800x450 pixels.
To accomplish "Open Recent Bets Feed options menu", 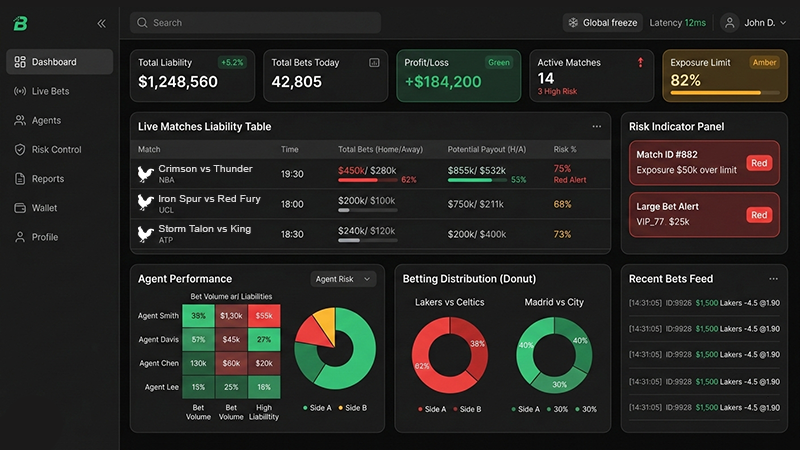I will [773, 279].
